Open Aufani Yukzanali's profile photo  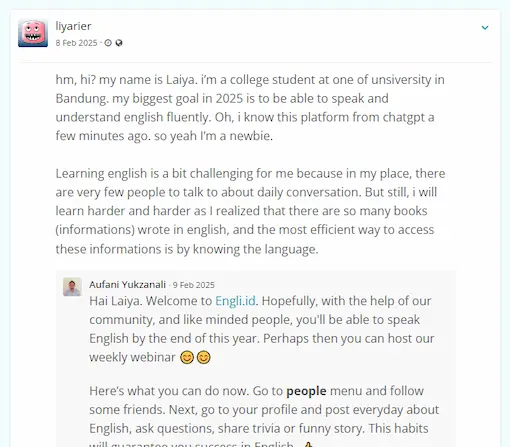click(x=72, y=287)
